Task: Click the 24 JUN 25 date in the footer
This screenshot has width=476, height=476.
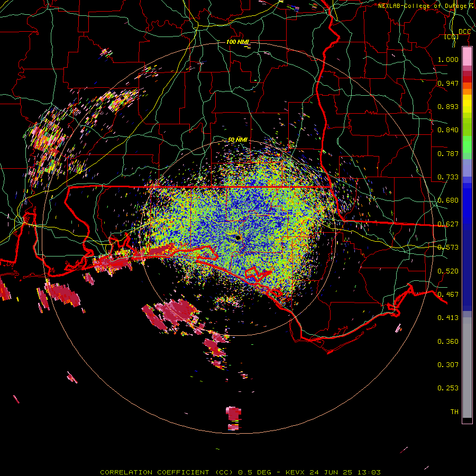Action: coord(331,472)
